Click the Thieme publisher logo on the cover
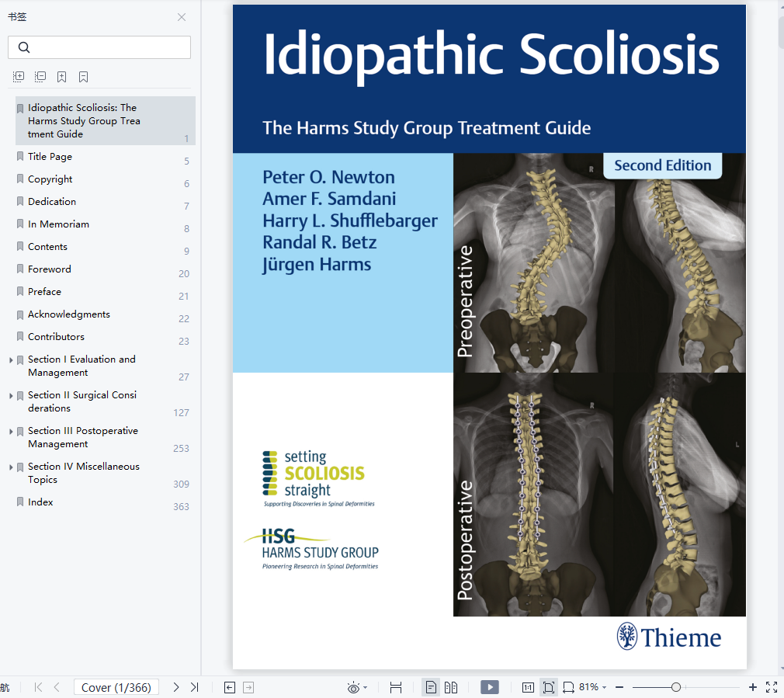 669,637
